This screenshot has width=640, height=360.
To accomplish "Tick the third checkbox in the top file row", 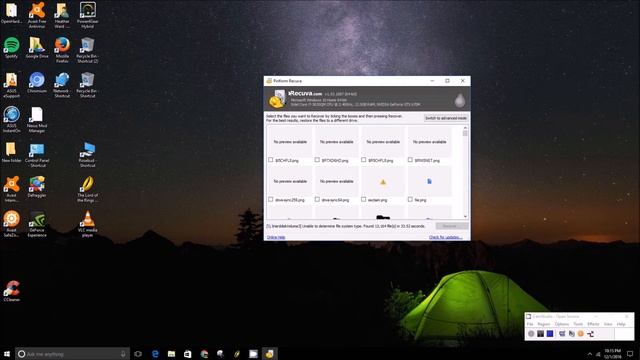I will click(364, 160).
